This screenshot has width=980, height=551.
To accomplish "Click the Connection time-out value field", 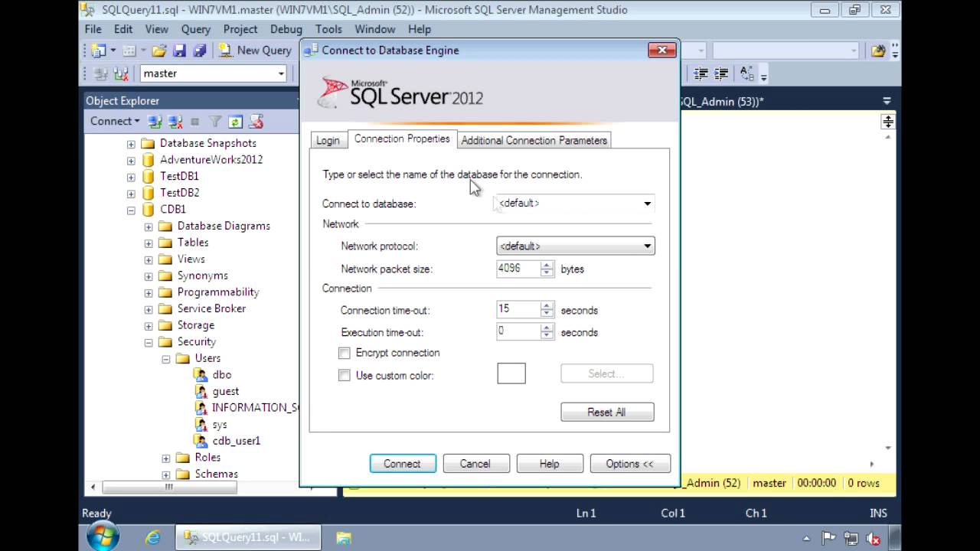I will click(518, 310).
